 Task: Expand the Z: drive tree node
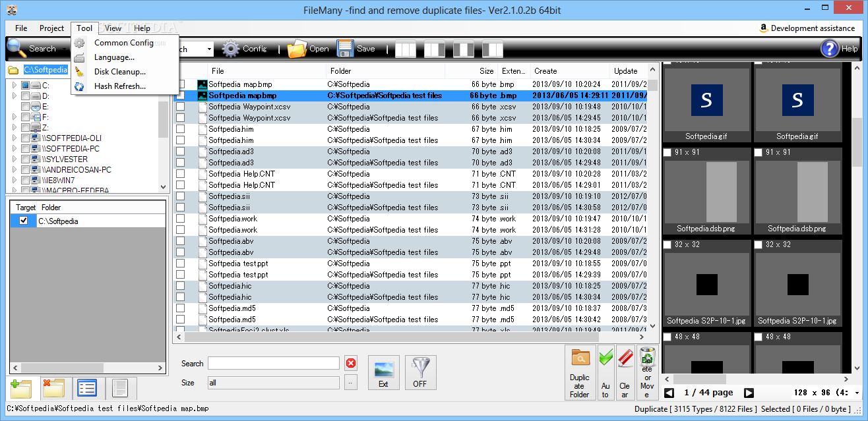(x=15, y=127)
